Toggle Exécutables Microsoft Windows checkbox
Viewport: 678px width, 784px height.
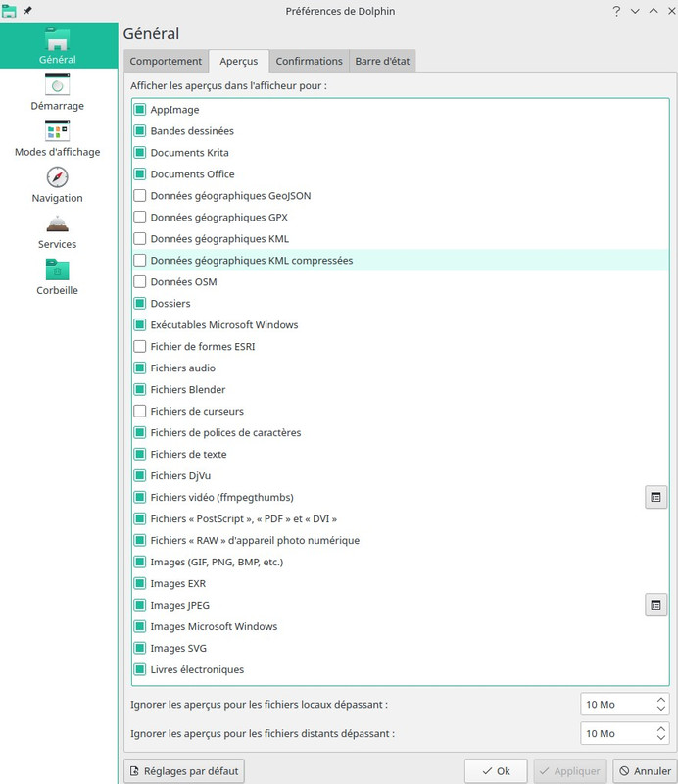click(140, 324)
